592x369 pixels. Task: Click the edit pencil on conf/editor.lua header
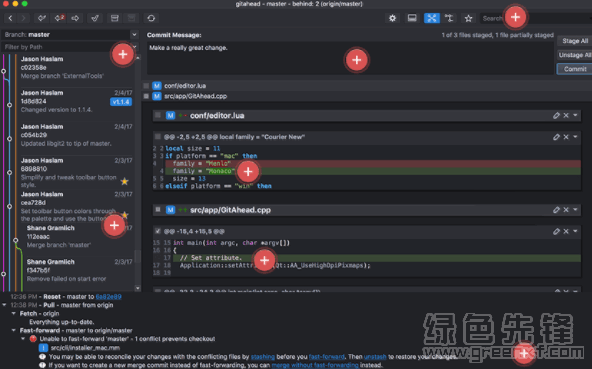pyautogui.click(x=556, y=116)
